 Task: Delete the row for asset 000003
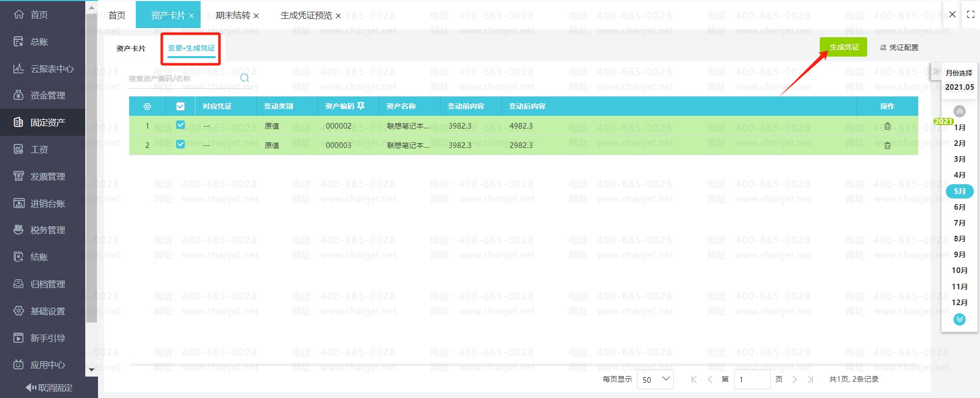click(x=887, y=145)
